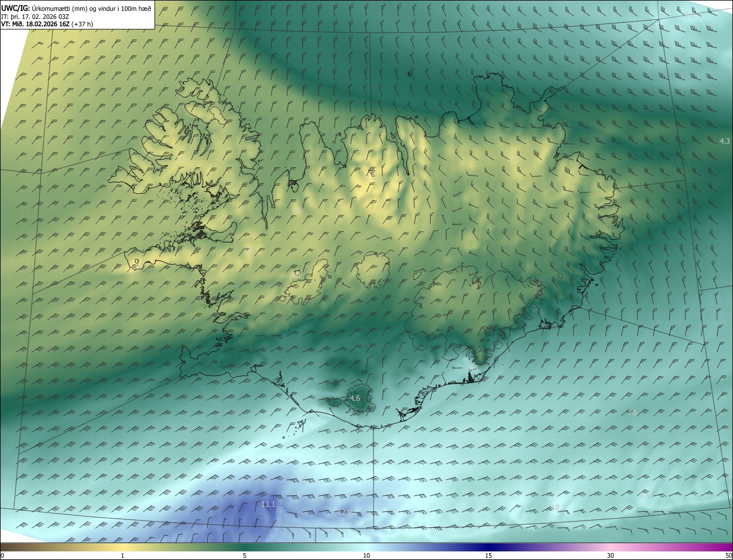This screenshot has width=733, height=560.
Task: Click the dark navy colour band above tick 15
Action: click(x=488, y=547)
